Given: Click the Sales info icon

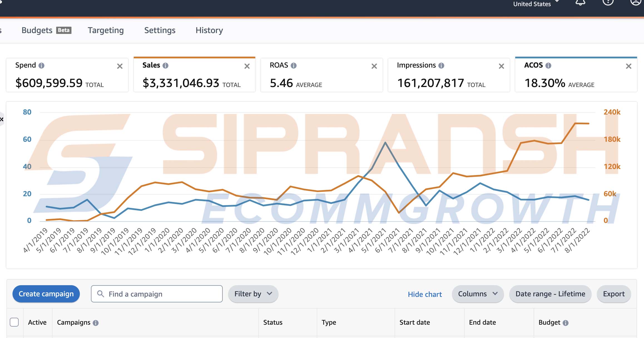Looking at the screenshot, I should [165, 66].
